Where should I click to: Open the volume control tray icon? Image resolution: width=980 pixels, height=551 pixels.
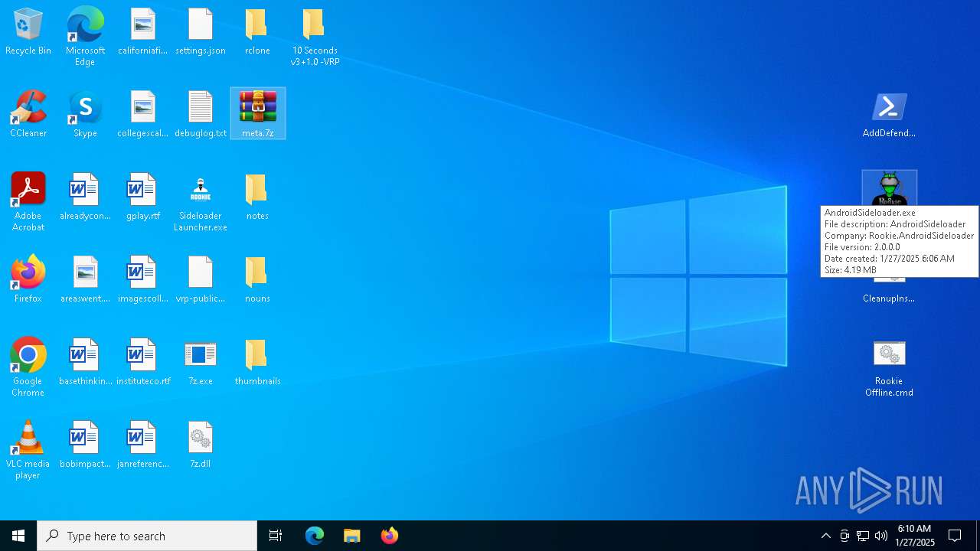[x=881, y=536]
